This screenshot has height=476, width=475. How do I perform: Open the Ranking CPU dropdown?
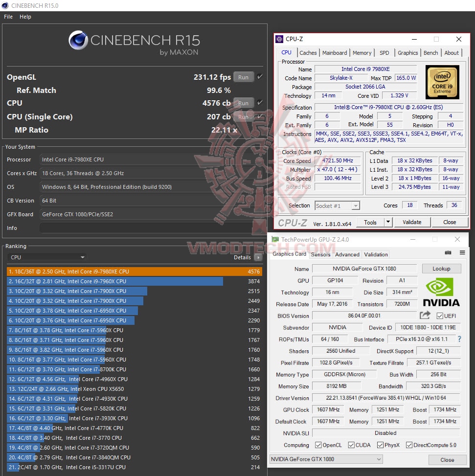click(47, 257)
